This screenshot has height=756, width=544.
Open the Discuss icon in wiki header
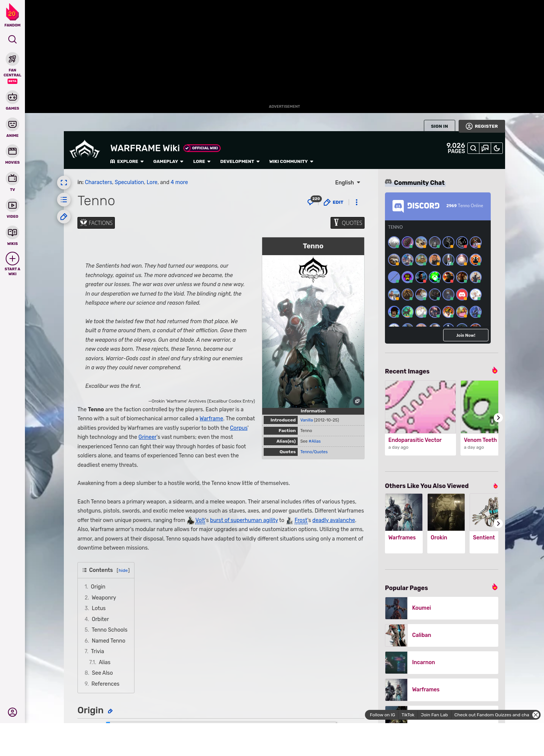pyautogui.click(x=485, y=148)
